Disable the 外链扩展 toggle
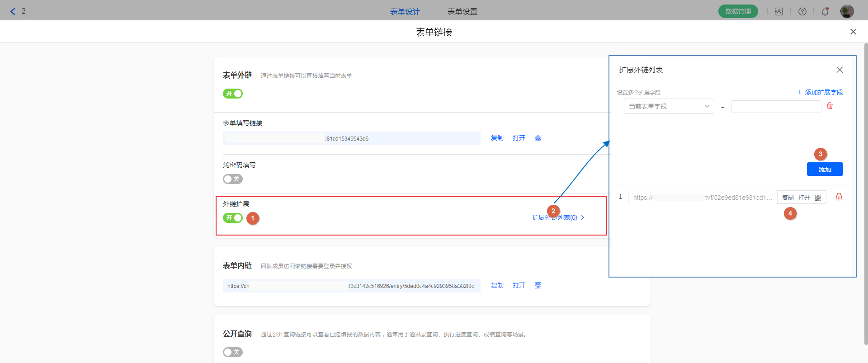868x363 pixels. click(x=233, y=218)
